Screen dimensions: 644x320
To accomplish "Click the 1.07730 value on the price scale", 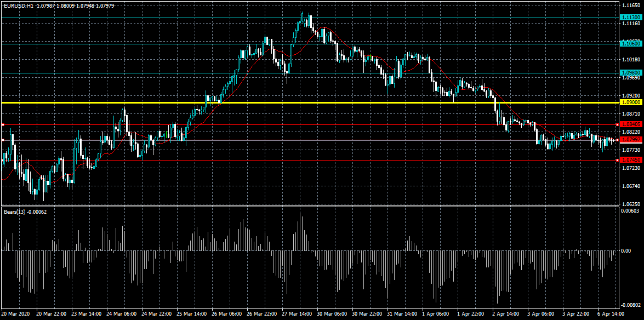I will (631, 150).
